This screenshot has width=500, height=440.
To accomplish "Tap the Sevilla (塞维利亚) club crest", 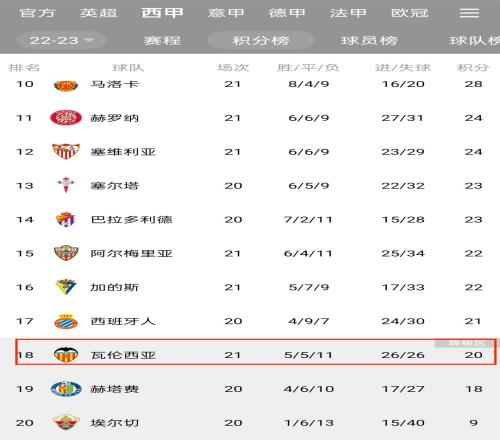I will pos(66,152).
